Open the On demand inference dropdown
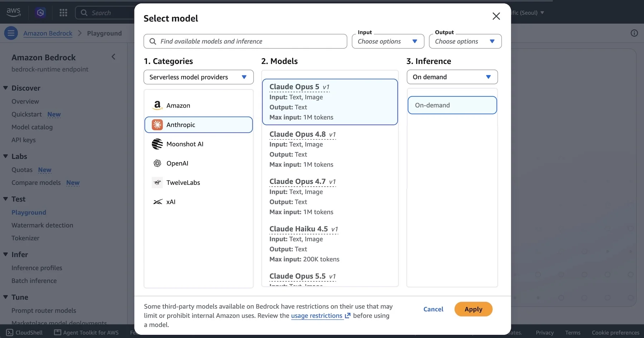The width and height of the screenshot is (644, 338). click(x=452, y=77)
